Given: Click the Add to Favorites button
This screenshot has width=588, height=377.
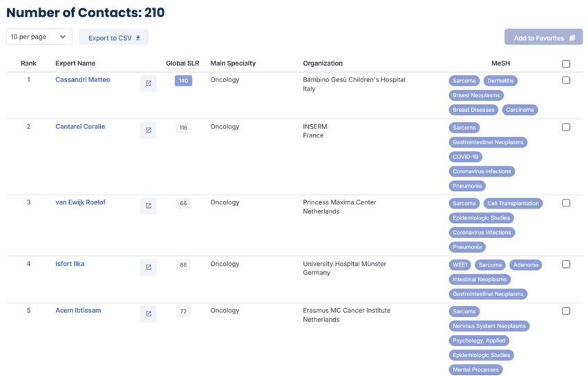Looking at the screenshot, I should click(543, 38).
